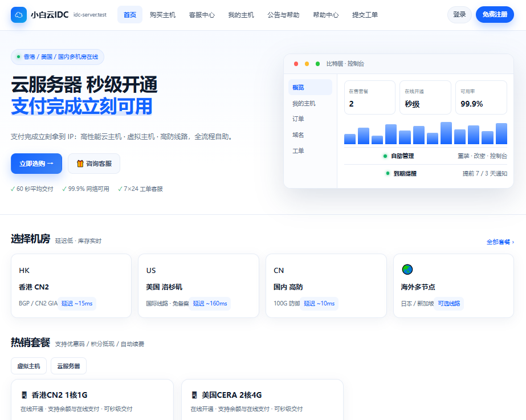
Task: Click green status dot beside 自助管理
Action: tap(385, 156)
